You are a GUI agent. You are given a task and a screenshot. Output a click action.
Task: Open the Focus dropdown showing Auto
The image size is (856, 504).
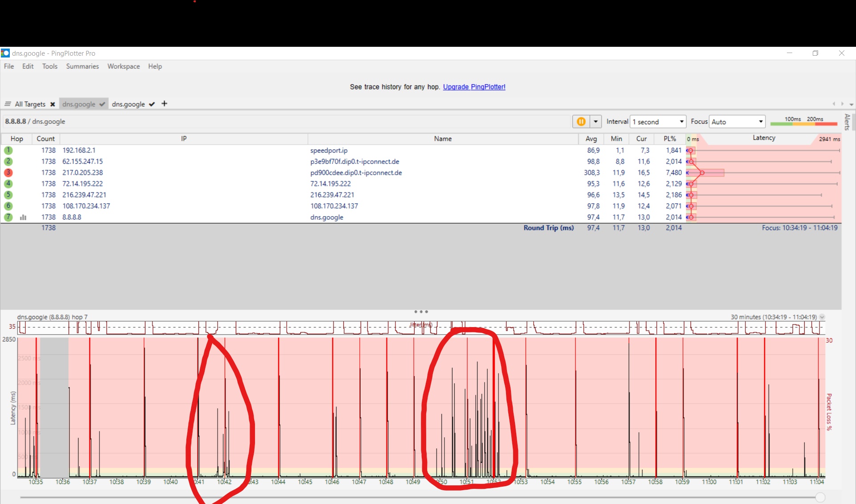[737, 122]
